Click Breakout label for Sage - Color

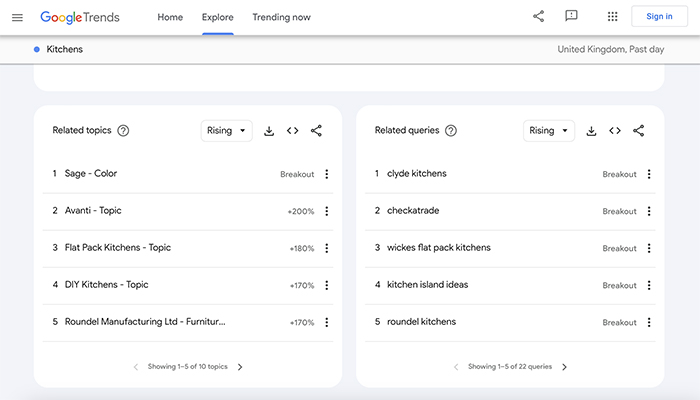(297, 175)
